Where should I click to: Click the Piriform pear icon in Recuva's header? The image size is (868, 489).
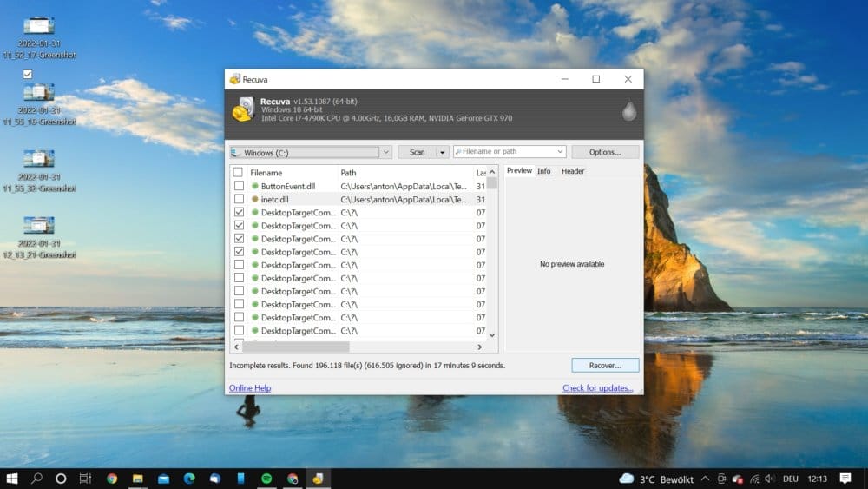[x=628, y=110]
